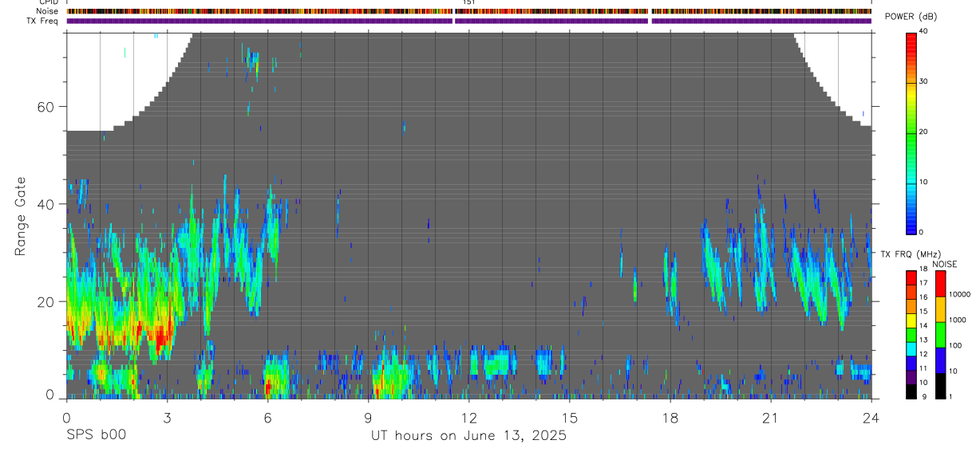Click the '6' hour tick on the time axis
The height and width of the screenshot is (452, 980).
pos(267,418)
